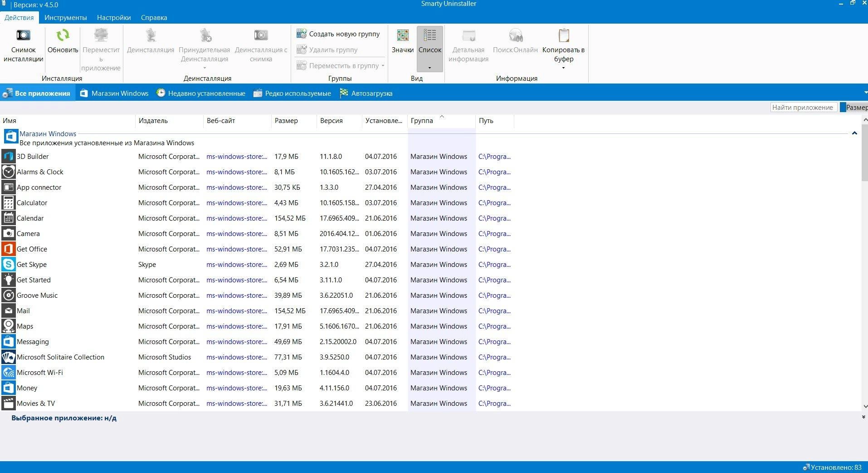Click the Принудительная Деинсталляция icon
The height and width of the screenshot is (473, 868).
[x=205, y=35]
